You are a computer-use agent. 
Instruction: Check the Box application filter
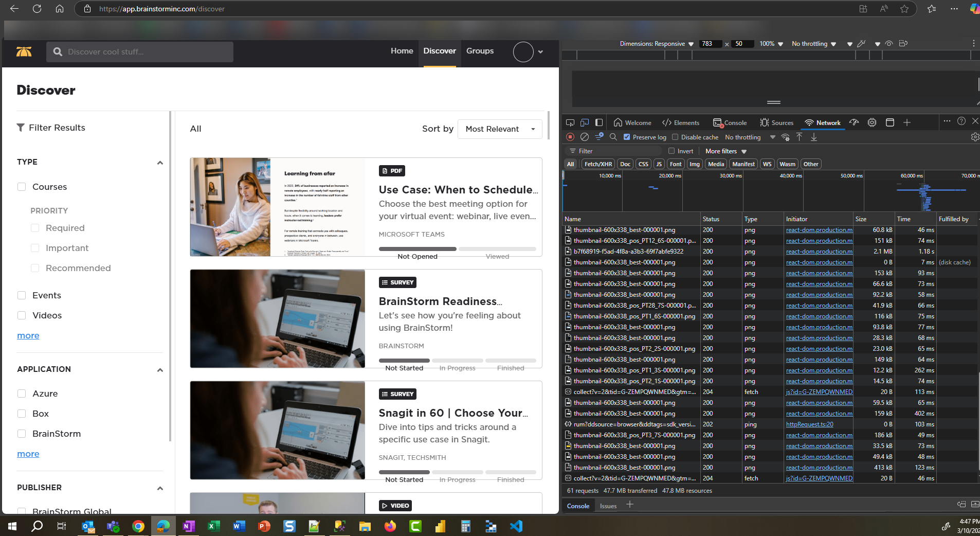(x=22, y=414)
